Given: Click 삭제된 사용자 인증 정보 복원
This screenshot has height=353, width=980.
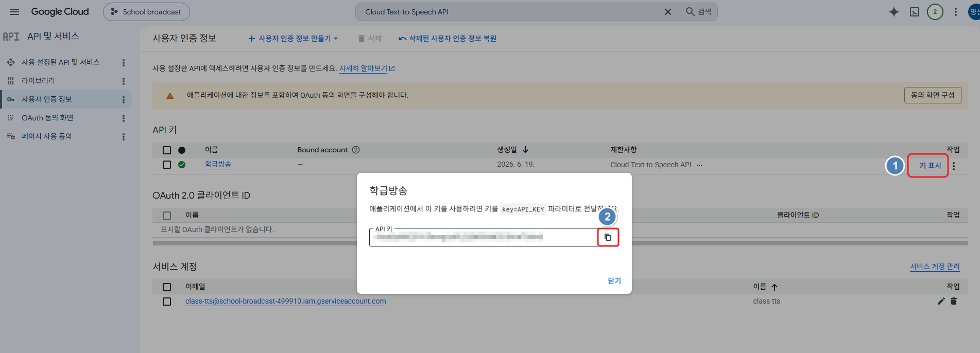Looking at the screenshot, I should pyautogui.click(x=448, y=39).
